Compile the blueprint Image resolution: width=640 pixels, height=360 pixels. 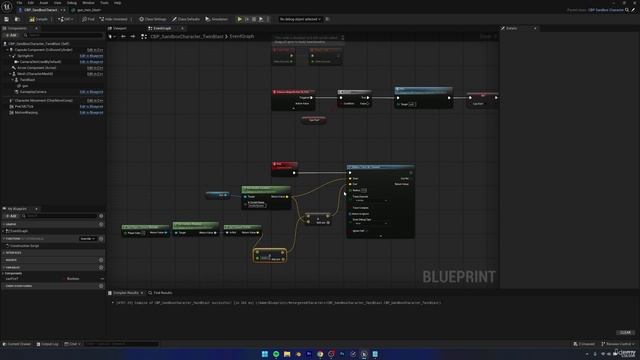[39, 19]
